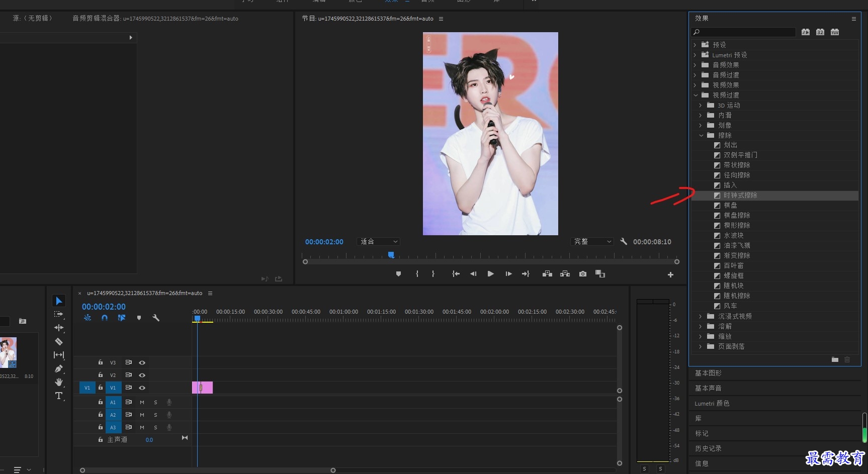Screen dimensions: 868x474
Task: Expand the 预设 effects folder
Action: click(695, 45)
